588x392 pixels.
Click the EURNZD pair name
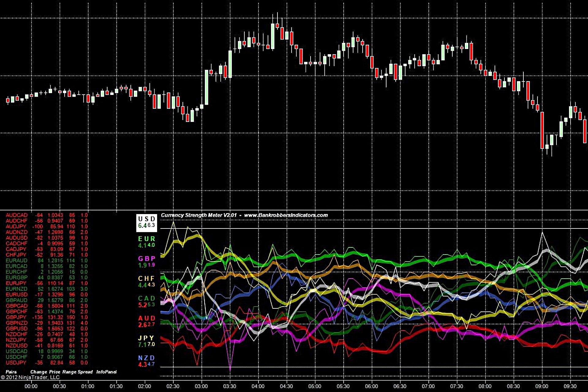coord(17,289)
